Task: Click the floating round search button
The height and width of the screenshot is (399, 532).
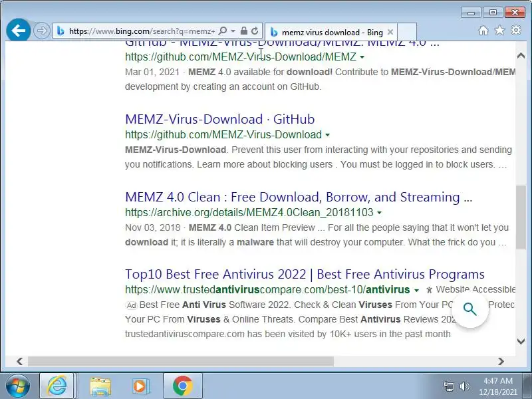Action: pyautogui.click(x=470, y=309)
